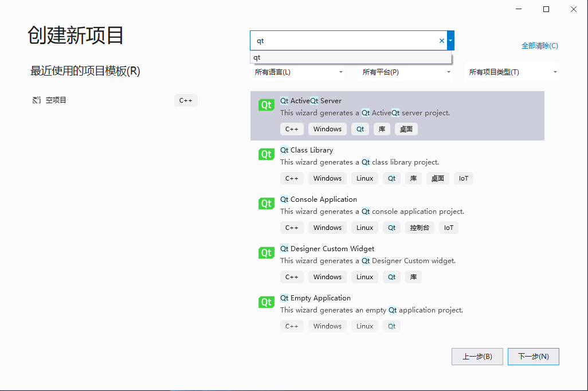Click the 桌面 tag under Qt ActiveQt Server

[x=406, y=129]
